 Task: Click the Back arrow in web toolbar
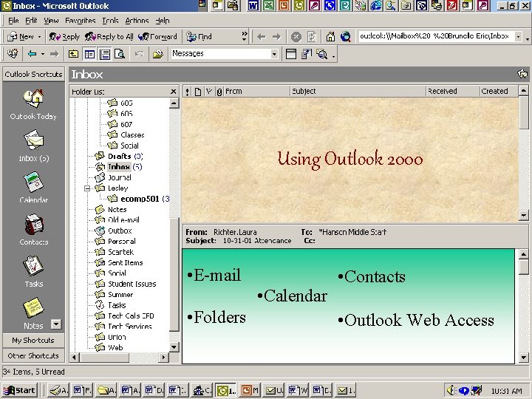tap(261, 37)
